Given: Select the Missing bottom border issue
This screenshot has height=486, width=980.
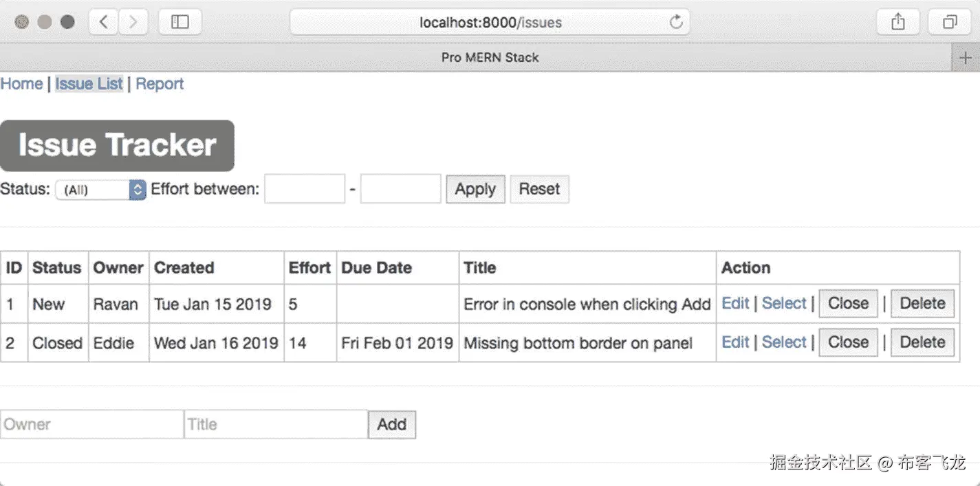Looking at the screenshot, I should tap(783, 342).
